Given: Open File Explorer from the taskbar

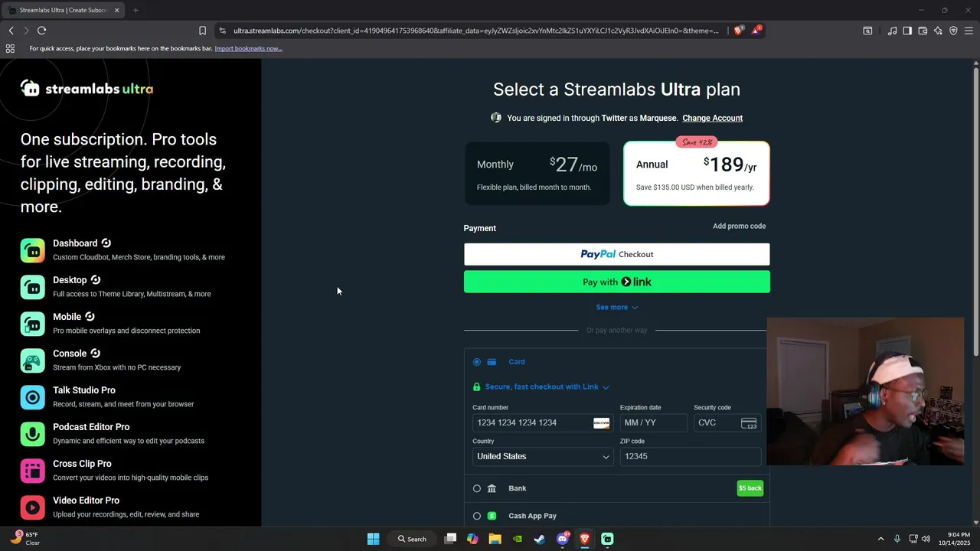Looking at the screenshot, I should pos(495,539).
